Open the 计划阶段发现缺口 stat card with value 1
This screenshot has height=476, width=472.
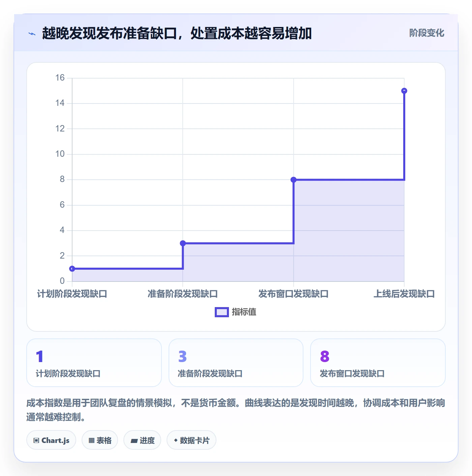point(94,363)
